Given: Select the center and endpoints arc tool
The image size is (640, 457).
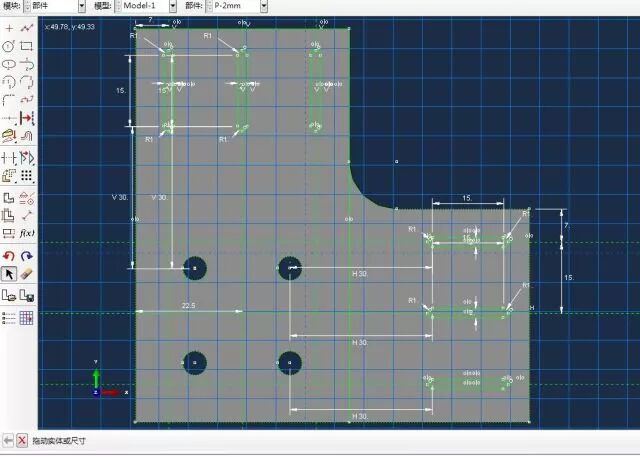Looking at the screenshot, I should point(9,82).
